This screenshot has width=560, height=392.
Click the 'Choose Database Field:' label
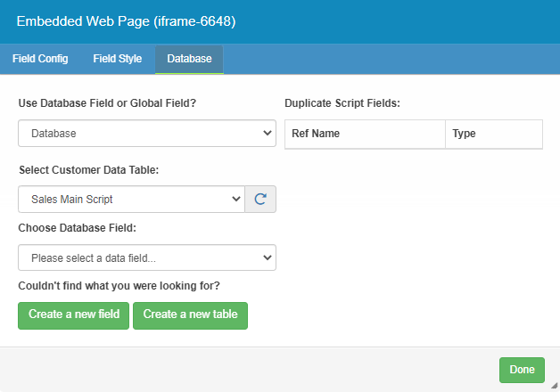[78, 228]
